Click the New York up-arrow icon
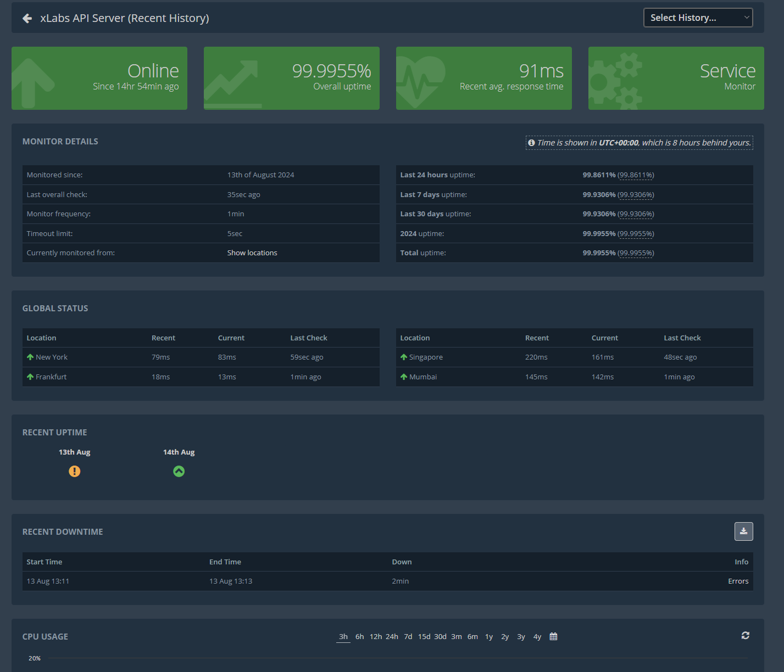 (30, 357)
